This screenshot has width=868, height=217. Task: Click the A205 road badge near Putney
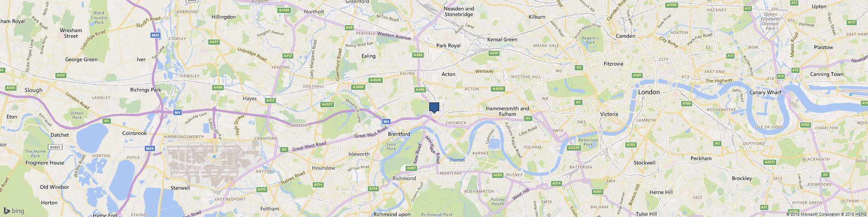pos(498,175)
